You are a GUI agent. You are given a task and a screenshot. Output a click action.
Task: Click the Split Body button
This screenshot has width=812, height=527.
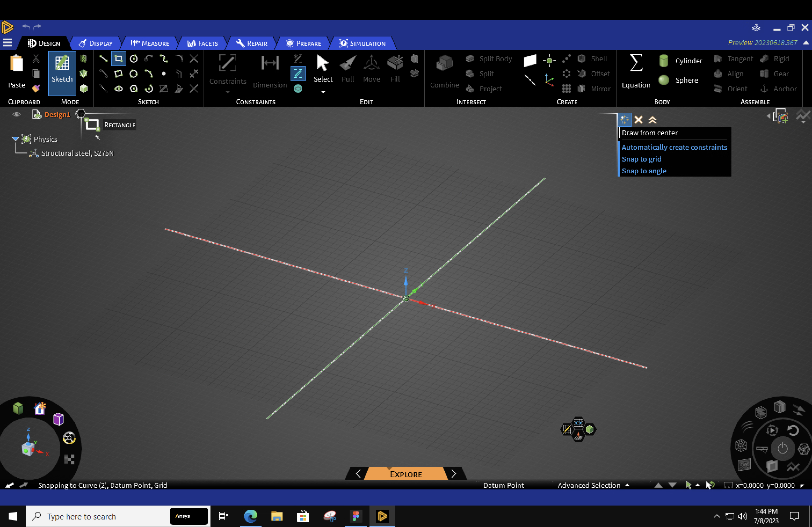[488, 59]
